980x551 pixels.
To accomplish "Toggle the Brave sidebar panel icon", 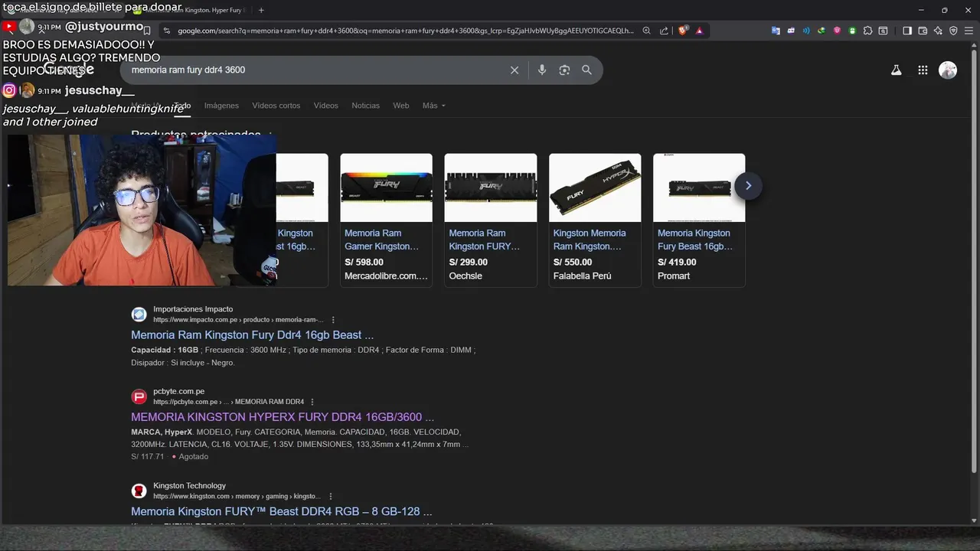I will tap(907, 31).
